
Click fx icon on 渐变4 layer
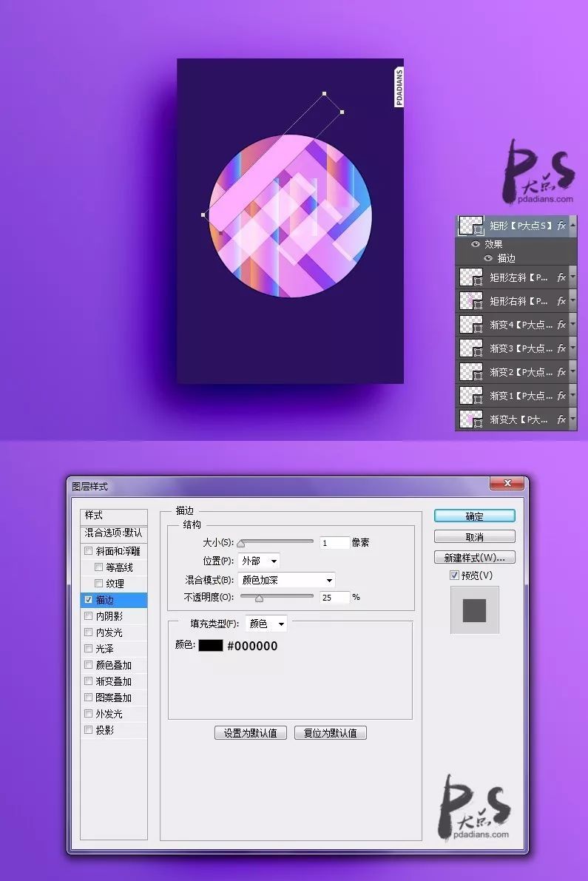point(561,325)
